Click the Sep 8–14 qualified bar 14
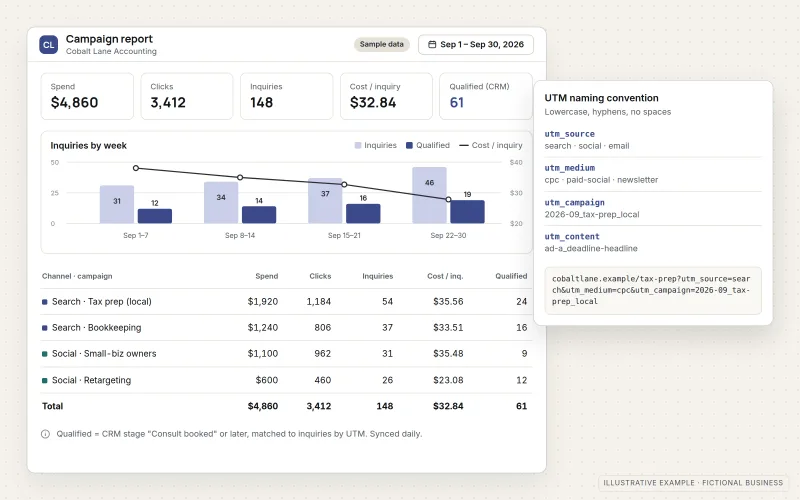This screenshot has height=500, width=800. click(259, 215)
